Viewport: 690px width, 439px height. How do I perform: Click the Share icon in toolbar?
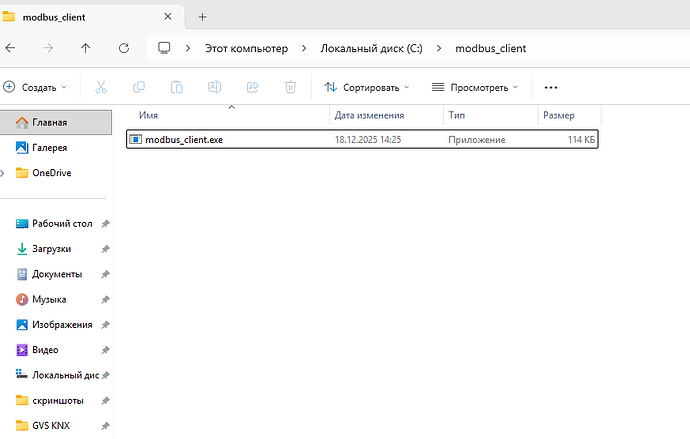(x=253, y=87)
